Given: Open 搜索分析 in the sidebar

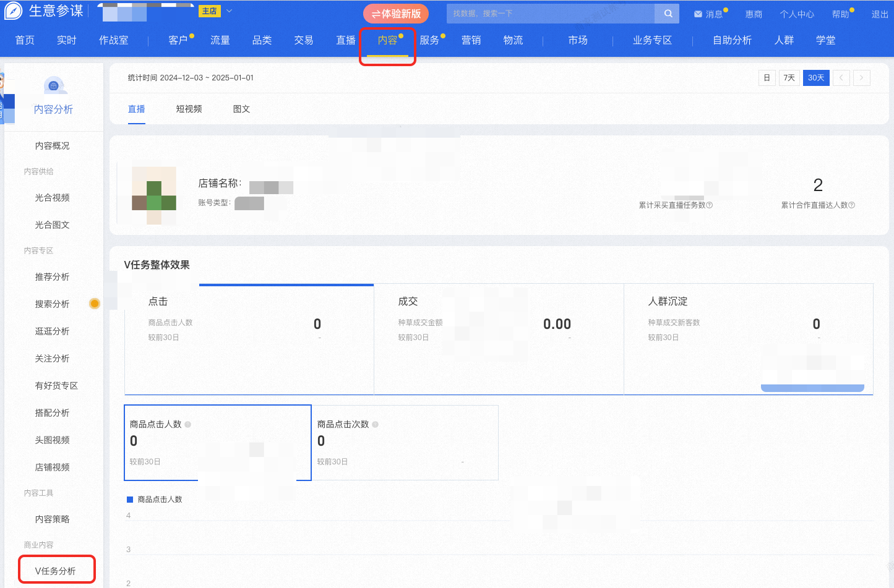Looking at the screenshot, I should 53,304.
